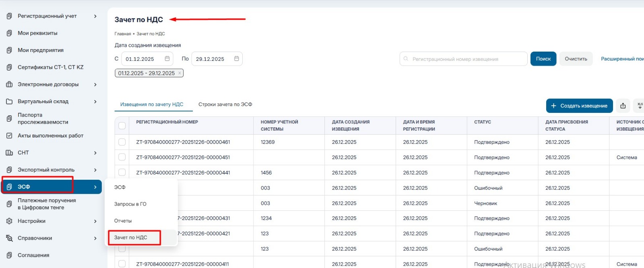
Task: Click the СНТ sidebar icon
Action: click(x=9, y=153)
